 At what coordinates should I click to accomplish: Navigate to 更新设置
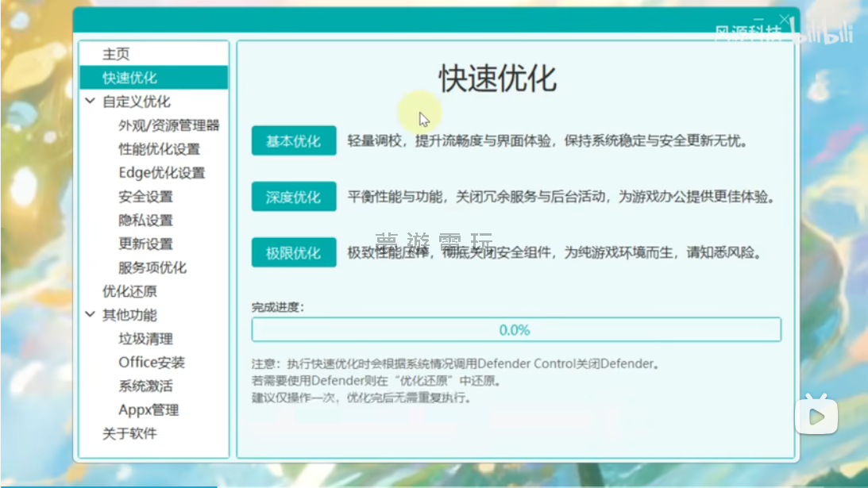tap(145, 244)
